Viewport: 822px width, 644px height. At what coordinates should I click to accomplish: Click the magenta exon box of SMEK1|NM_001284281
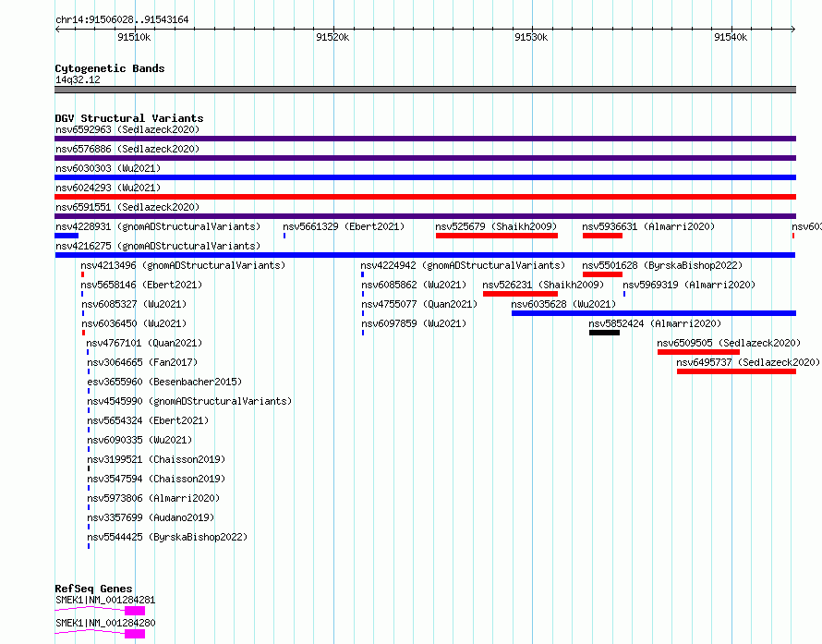[135, 611]
